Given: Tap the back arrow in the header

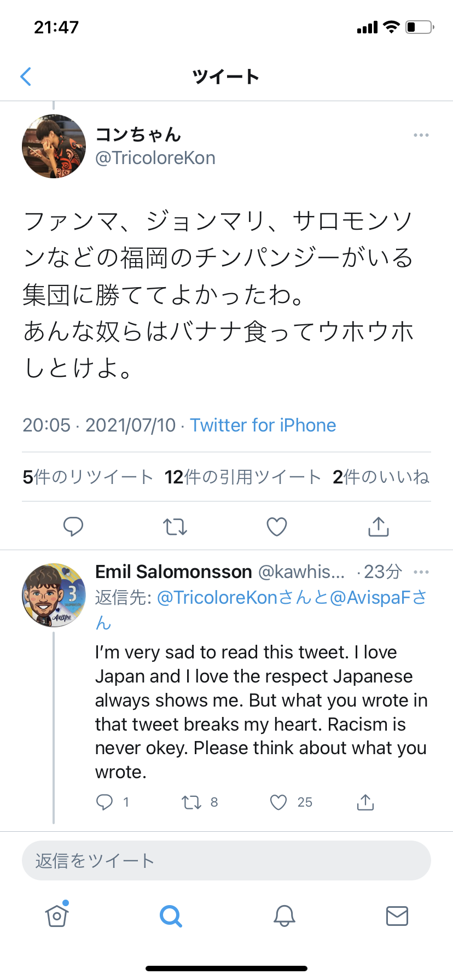Looking at the screenshot, I should pyautogui.click(x=26, y=77).
